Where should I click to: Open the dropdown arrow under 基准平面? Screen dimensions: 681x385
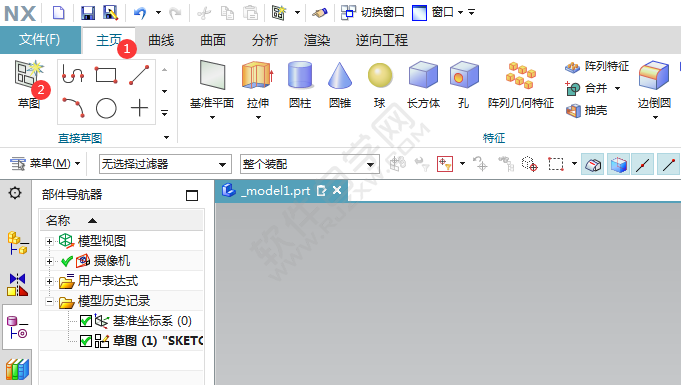pos(212,117)
